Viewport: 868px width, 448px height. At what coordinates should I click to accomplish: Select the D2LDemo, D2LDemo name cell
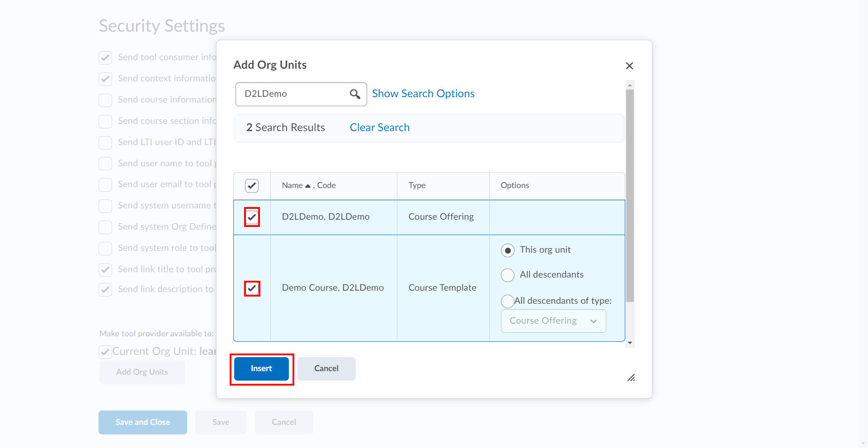[x=325, y=217]
